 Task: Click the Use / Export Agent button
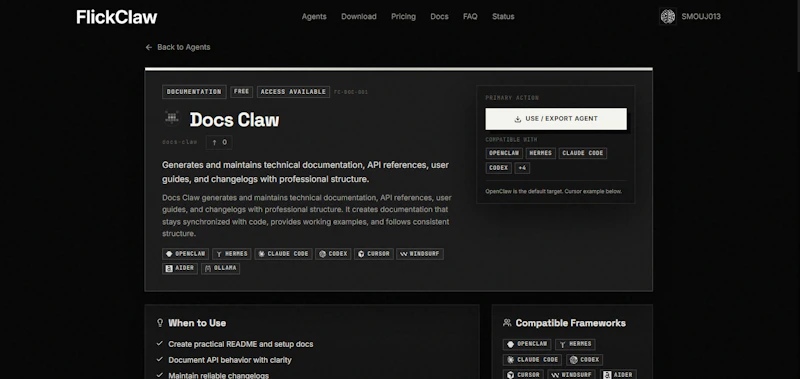(x=556, y=118)
